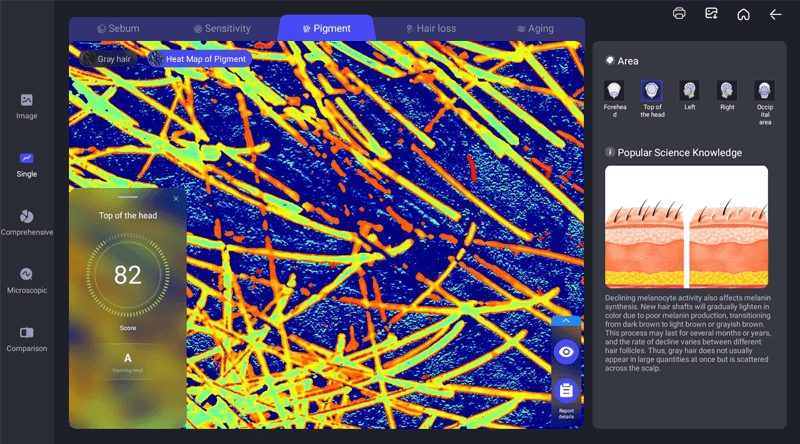Toggle Heat Map of Pigment view

click(x=197, y=59)
